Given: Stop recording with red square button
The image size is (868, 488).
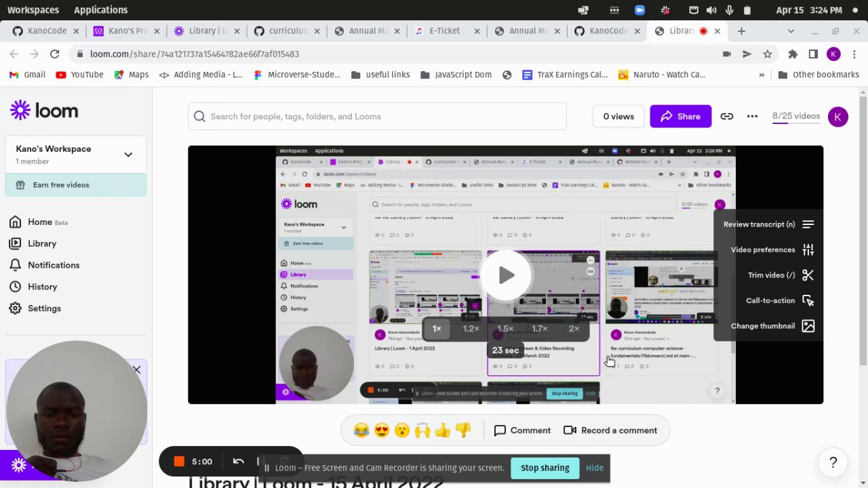Looking at the screenshot, I should pos(179,462).
